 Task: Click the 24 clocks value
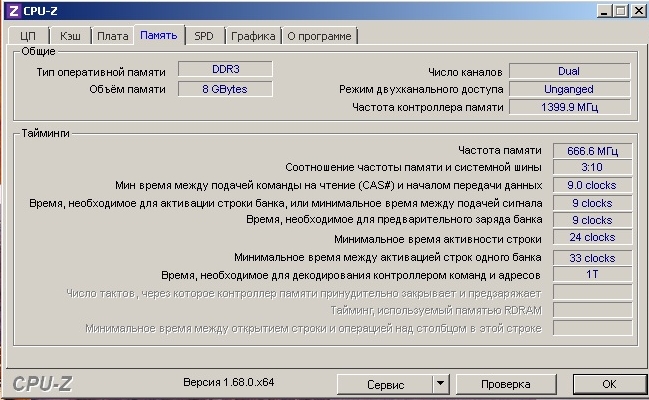click(x=592, y=237)
